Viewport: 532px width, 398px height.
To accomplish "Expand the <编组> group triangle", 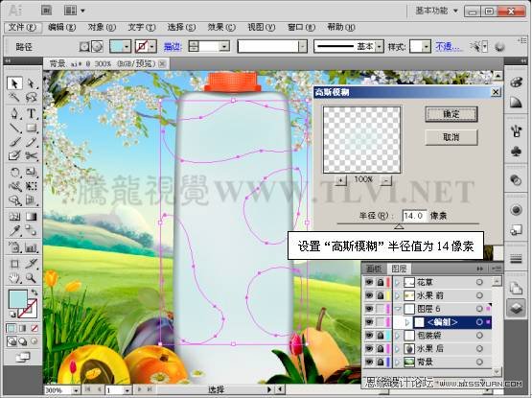I will pos(407,322).
